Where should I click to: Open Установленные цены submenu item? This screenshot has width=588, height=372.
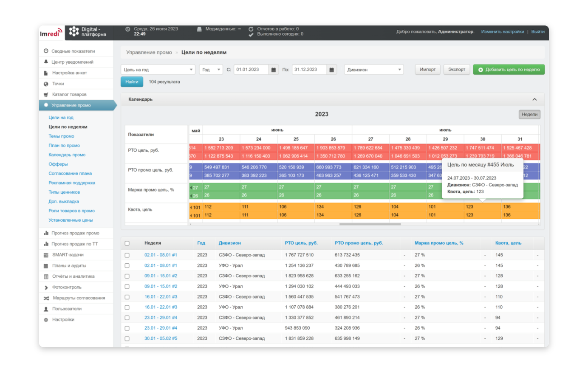click(71, 220)
